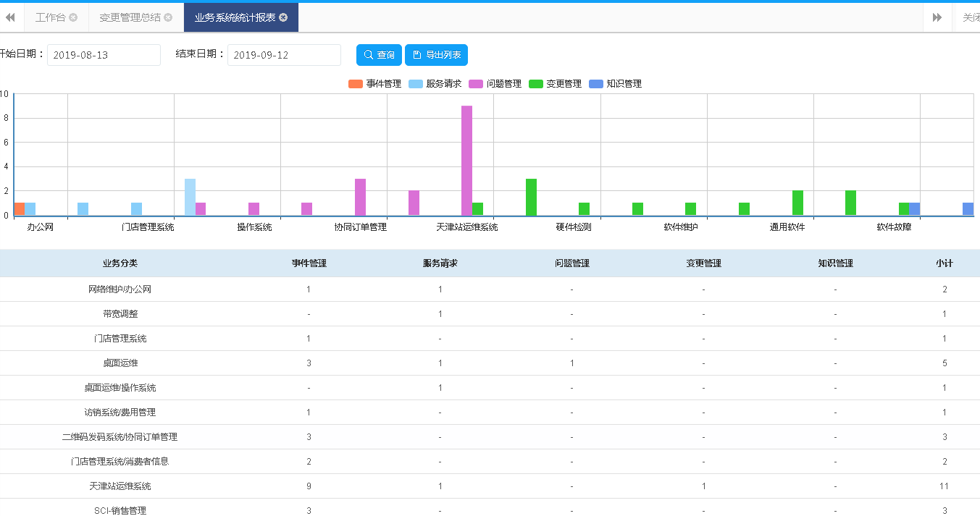The image size is (980, 516).
Task: Close the 工作台 tab
Action: coord(73,17)
